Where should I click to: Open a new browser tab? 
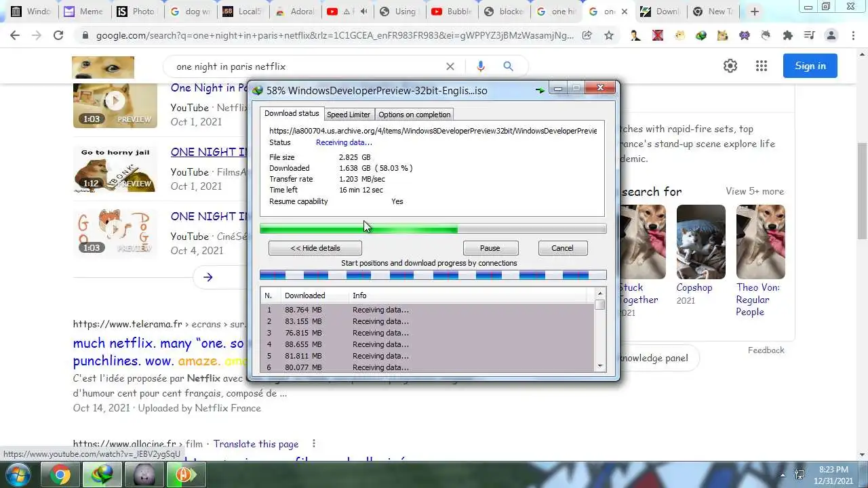(754, 12)
